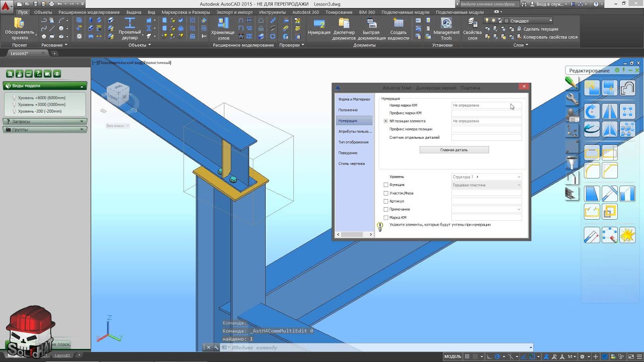Click Быстрая документация quick documents button
The height and width of the screenshot is (362, 644).
(x=371, y=29)
